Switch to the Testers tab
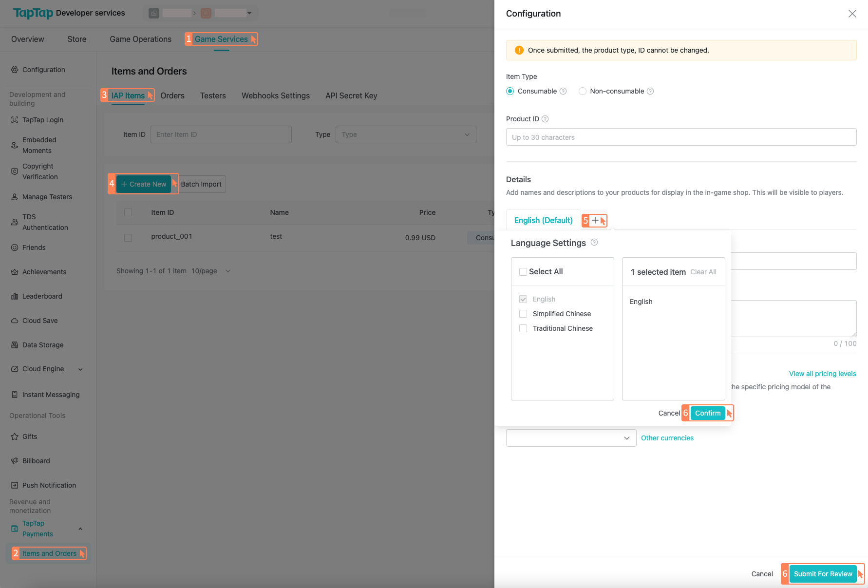Screen dimensions: 868x588 213,95
